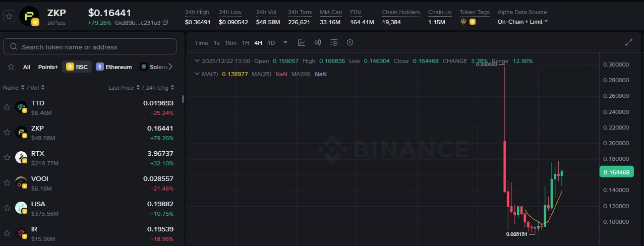
Task: Click the 0.085151 low price marker
Action: (x=517, y=234)
